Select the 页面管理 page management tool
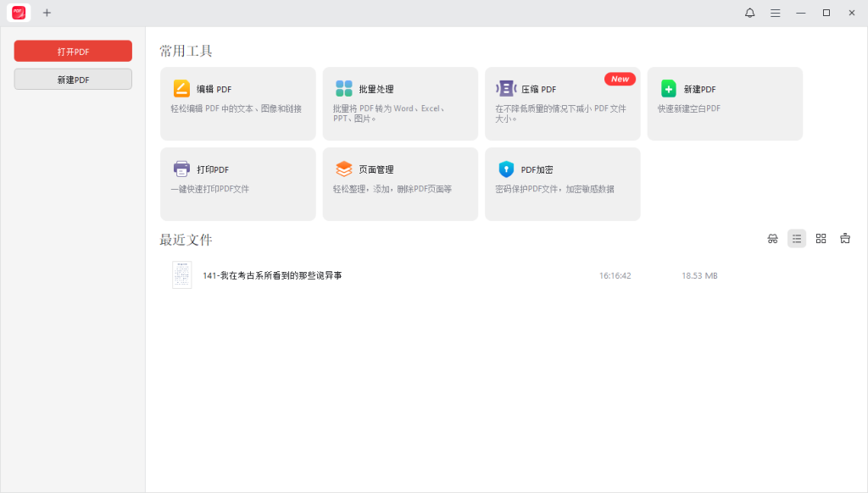The width and height of the screenshot is (868, 493). coord(343,169)
